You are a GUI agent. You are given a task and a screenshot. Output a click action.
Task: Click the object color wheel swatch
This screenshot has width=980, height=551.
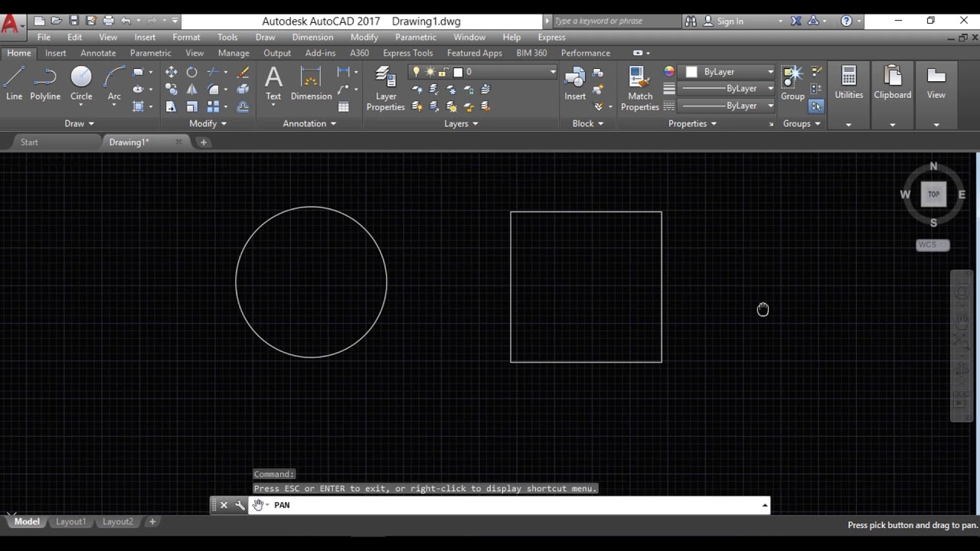coord(669,71)
